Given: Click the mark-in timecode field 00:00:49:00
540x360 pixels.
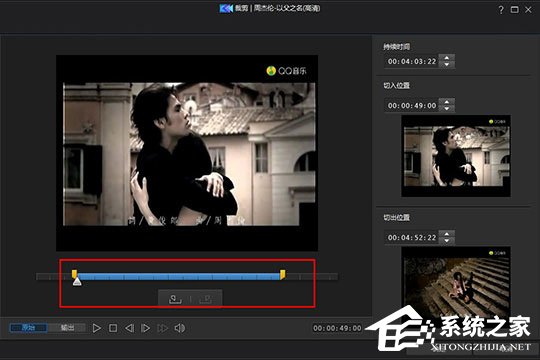Looking at the screenshot, I should pos(412,105).
